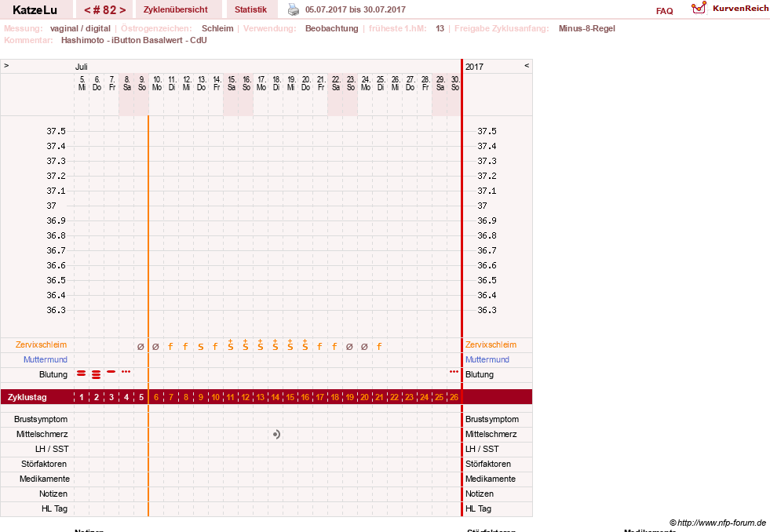Open the nfp-forum.de copyright link
This screenshot has height=532, width=770.
(717, 523)
